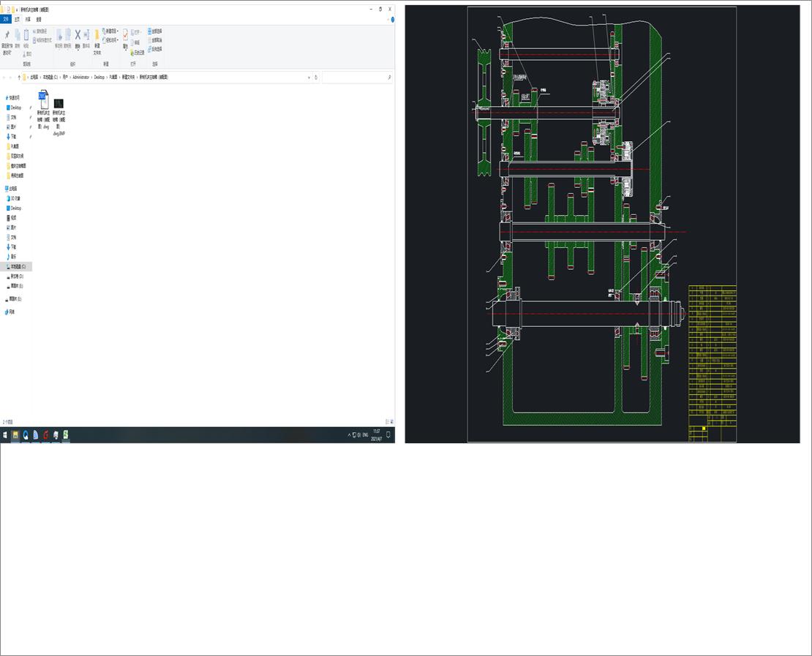This screenshot has width=812, height=656.
Task: Open the Easy access dropdown in the ribbon
Action: pos(110,40)
